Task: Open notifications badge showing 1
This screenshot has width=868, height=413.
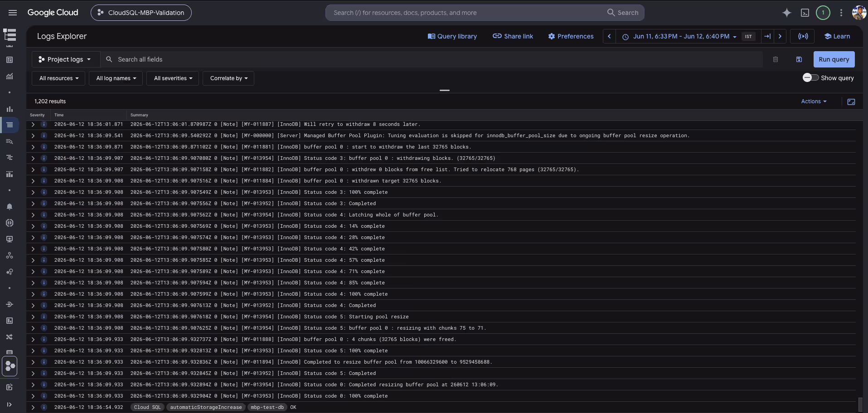Action: 823,13
